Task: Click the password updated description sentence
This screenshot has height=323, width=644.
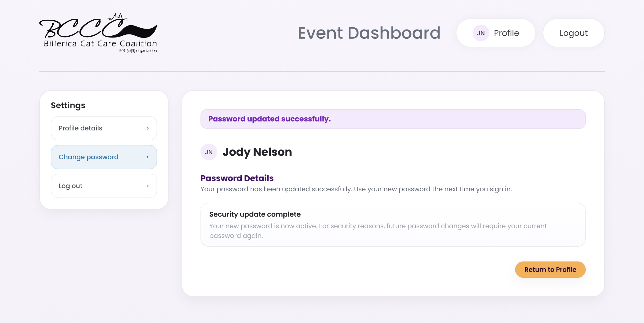Action: tap(356, 189)
